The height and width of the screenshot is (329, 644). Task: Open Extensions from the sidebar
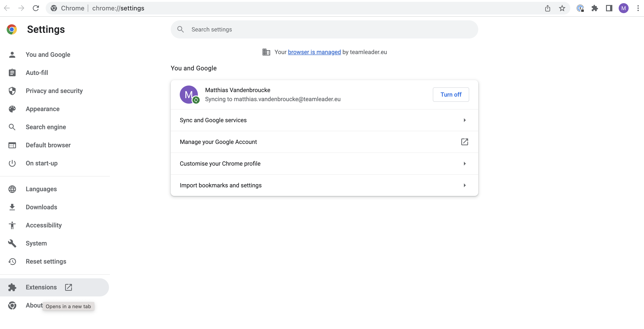pyautogui.click(x=54, y=287)
